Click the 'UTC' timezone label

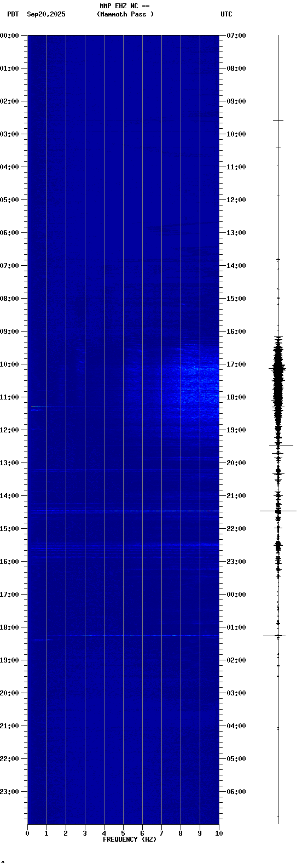pos(226,14)
